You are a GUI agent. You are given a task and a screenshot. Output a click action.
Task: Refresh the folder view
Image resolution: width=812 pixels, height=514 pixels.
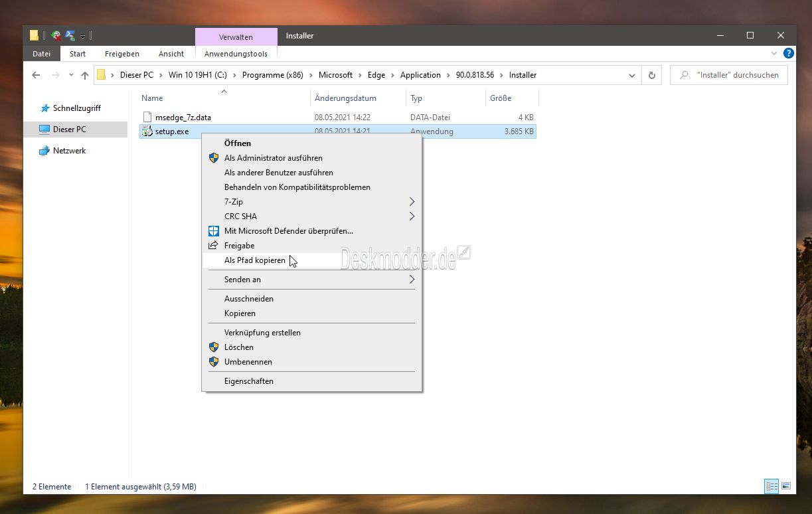651,75
